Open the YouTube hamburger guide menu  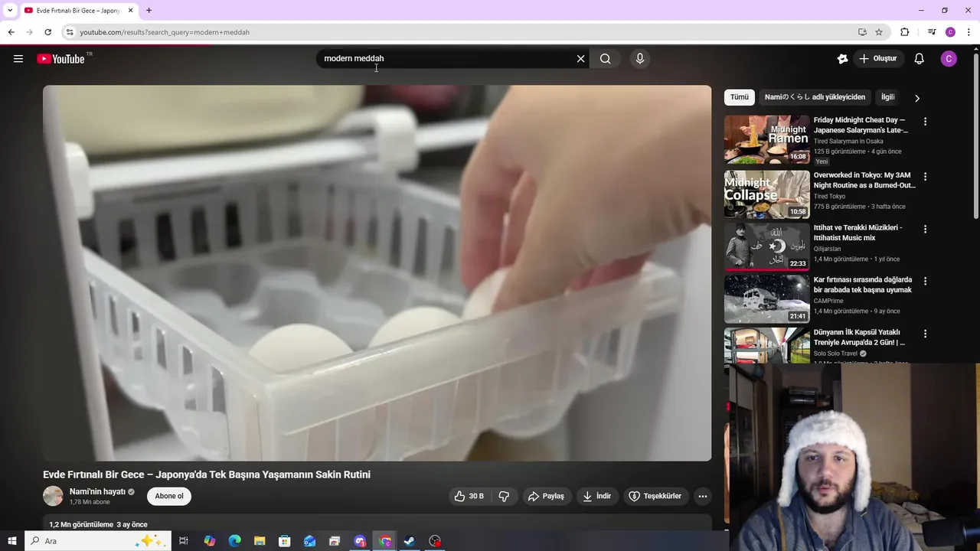pos(18,59)
